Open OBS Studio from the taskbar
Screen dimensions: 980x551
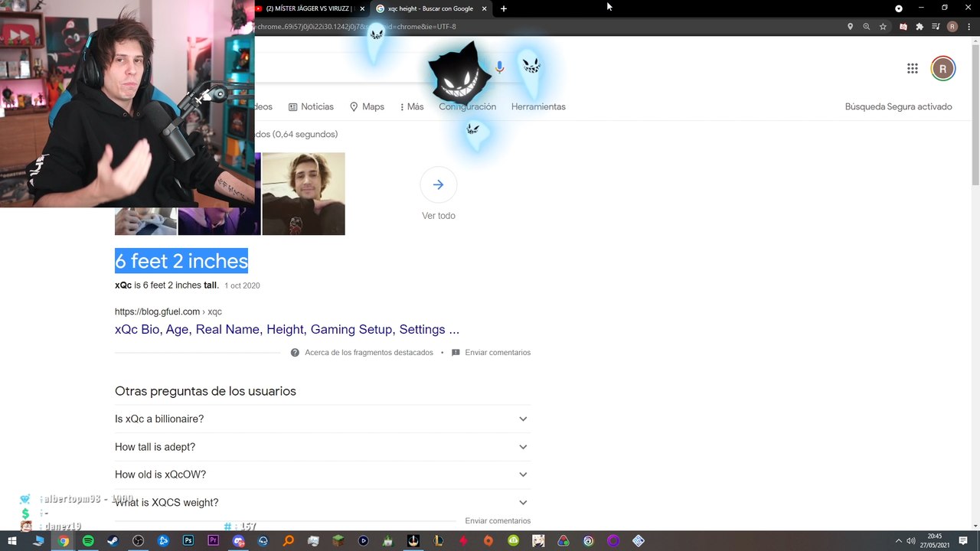(138, 541)
